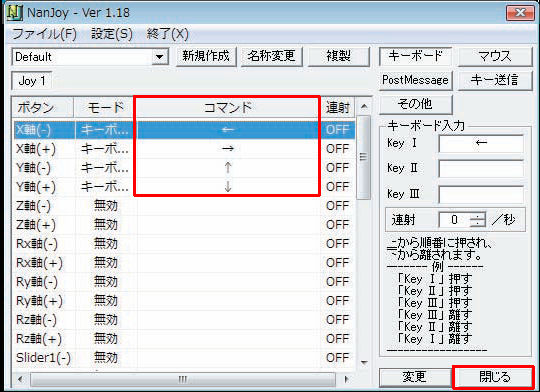Select the Rx軸(-) row
The width and height of the screenshot is (540, 392).
[184, 244]
